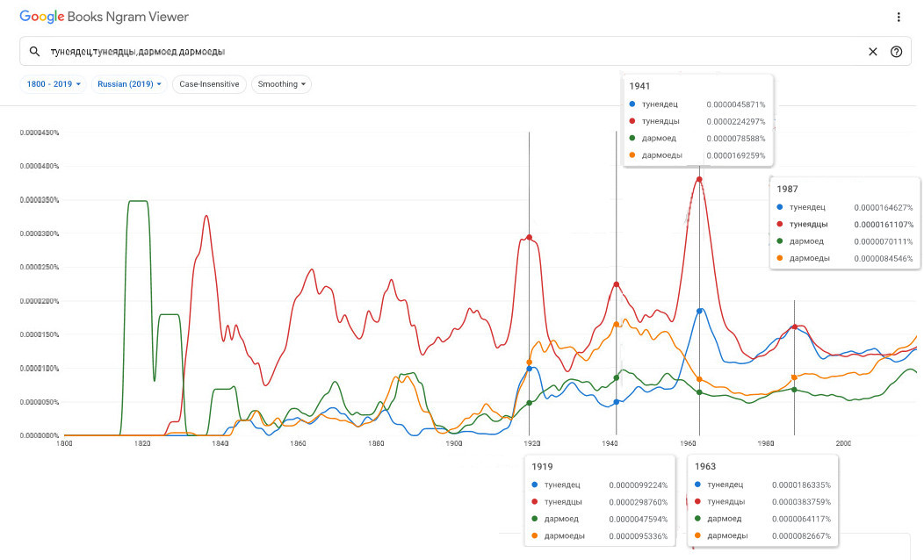
Task: Open the 1800 - 2019 year range dropdown
Action: click(x=53, y=84)
